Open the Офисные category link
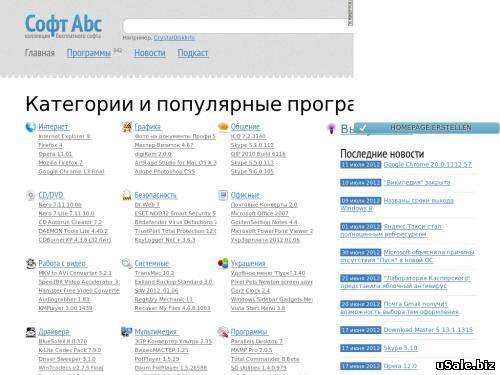This screenshot has width=500, height=375. [x=245, y=195]
